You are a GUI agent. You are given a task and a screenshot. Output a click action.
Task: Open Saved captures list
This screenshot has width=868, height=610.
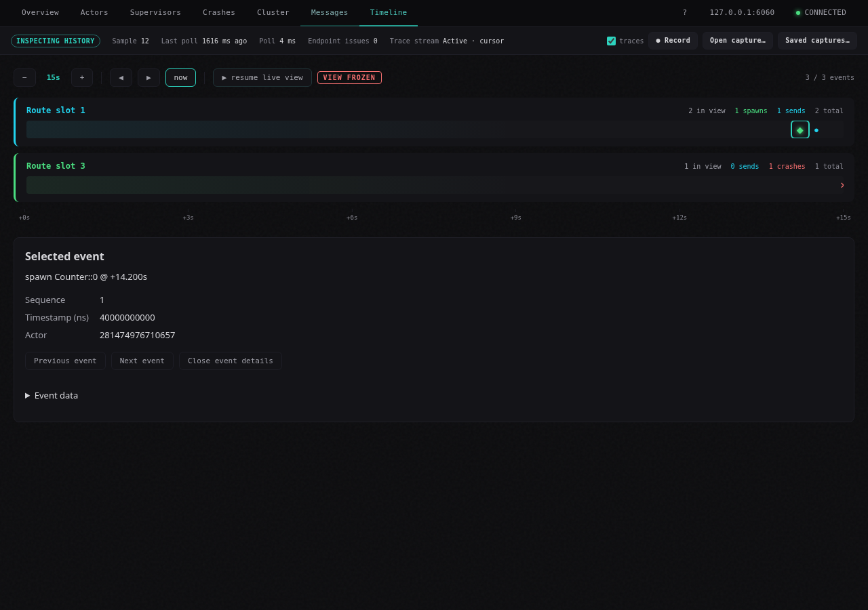[817, 41]
